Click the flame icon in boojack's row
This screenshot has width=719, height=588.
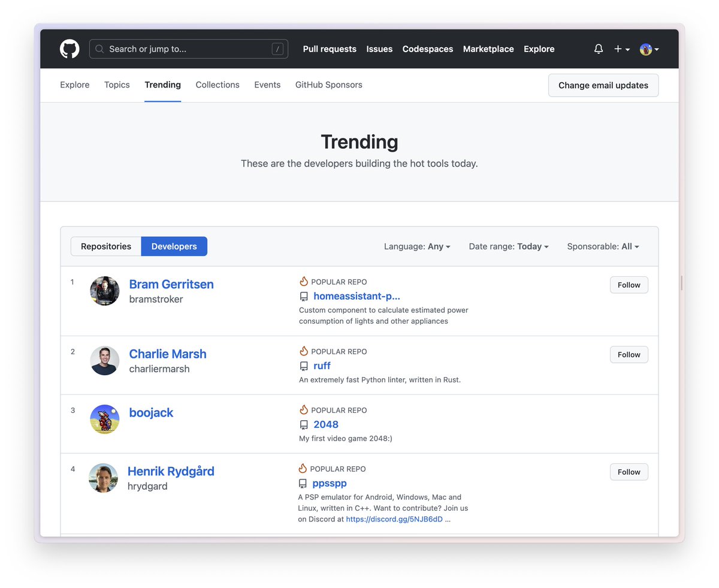coord(304,410)
